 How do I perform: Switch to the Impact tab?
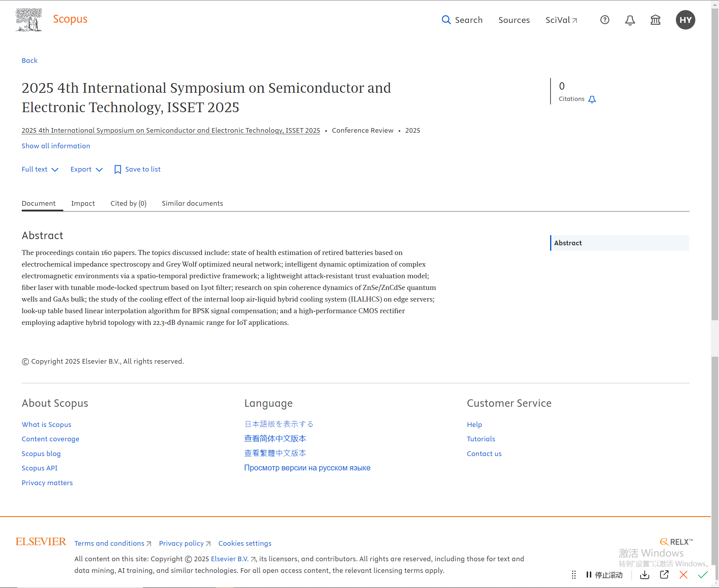click(83, 203)
